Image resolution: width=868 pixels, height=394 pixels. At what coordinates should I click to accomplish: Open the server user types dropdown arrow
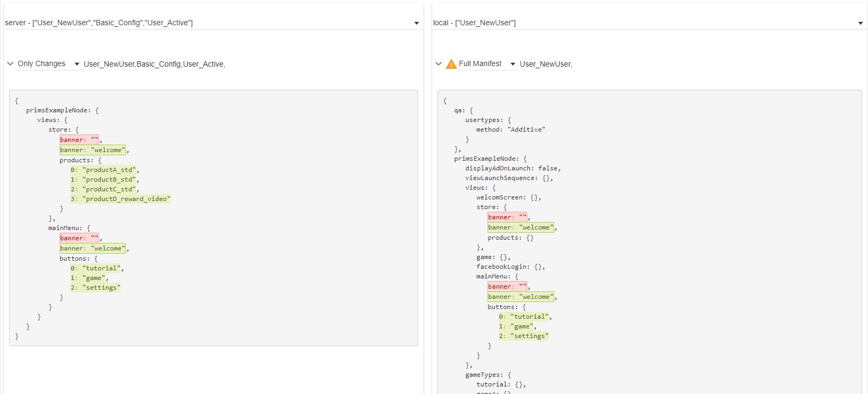click(x=417, y=23)
